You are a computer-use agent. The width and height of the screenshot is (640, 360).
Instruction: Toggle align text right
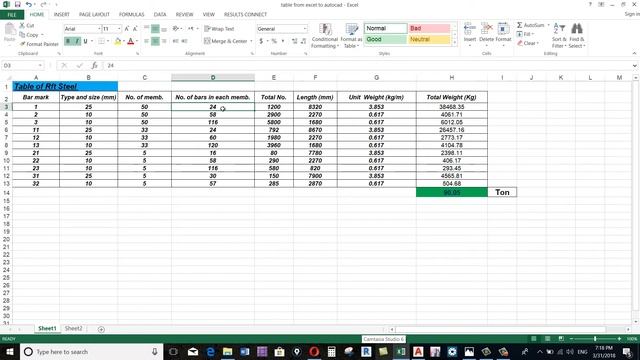coord(164,41)
